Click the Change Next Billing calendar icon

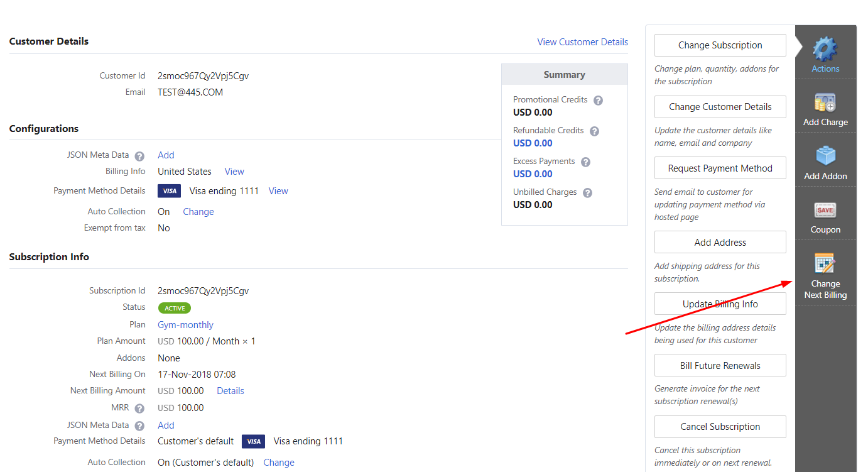click(825, 264)
